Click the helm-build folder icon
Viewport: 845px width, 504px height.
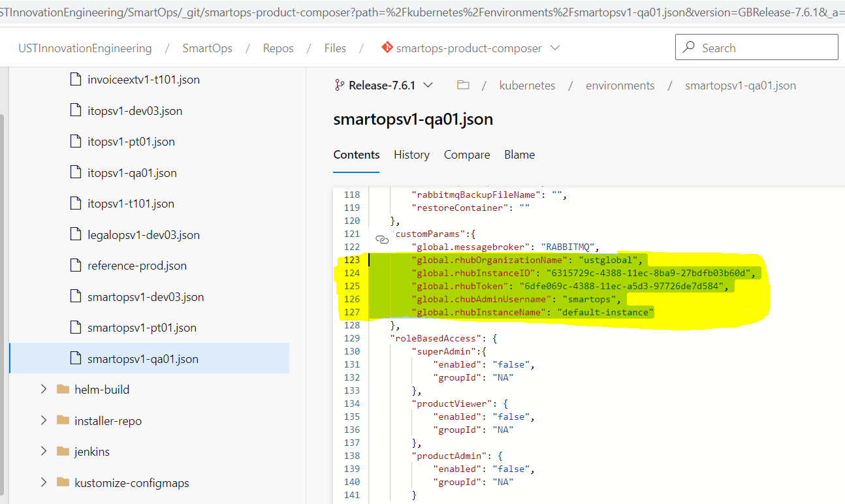click(x=63, y=390)
